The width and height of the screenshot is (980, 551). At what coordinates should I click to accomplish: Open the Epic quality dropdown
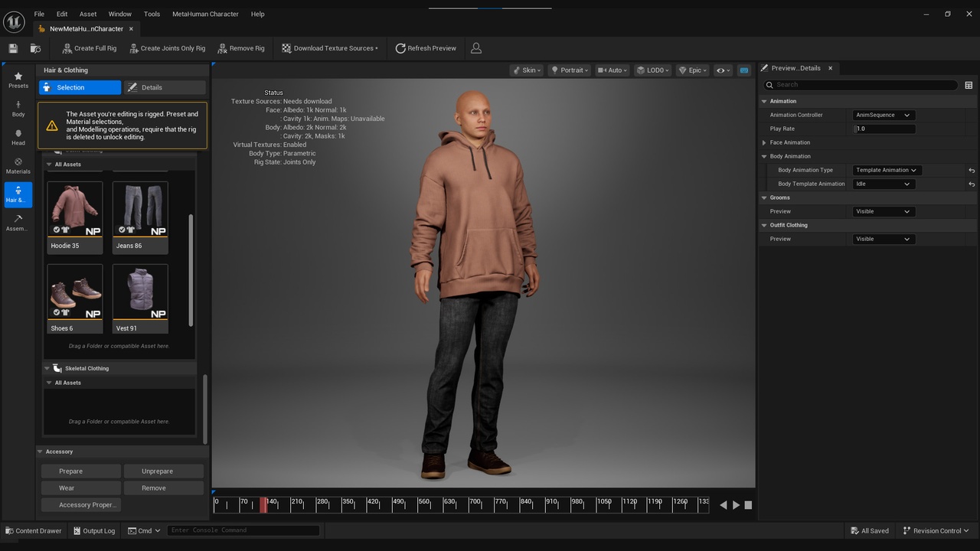tap(692, 70)
